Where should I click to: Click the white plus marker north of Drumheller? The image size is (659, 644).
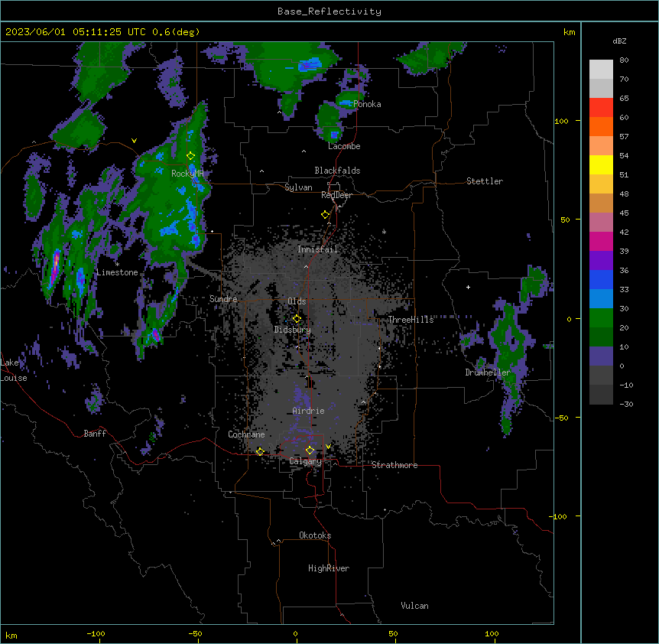(468, 287)
